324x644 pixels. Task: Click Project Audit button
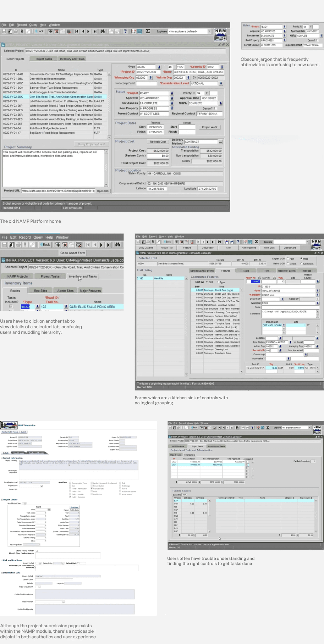click(x=210, y=127)
